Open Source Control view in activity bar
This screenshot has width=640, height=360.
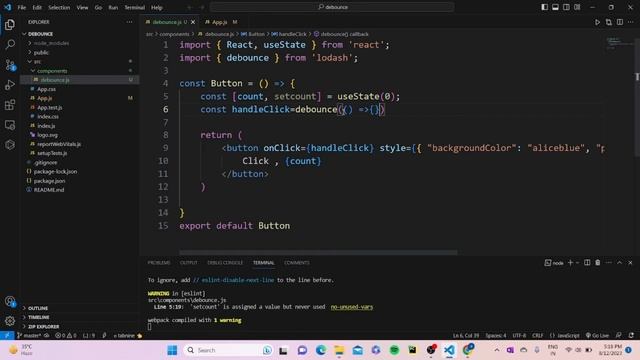click(x=10, y=64)
